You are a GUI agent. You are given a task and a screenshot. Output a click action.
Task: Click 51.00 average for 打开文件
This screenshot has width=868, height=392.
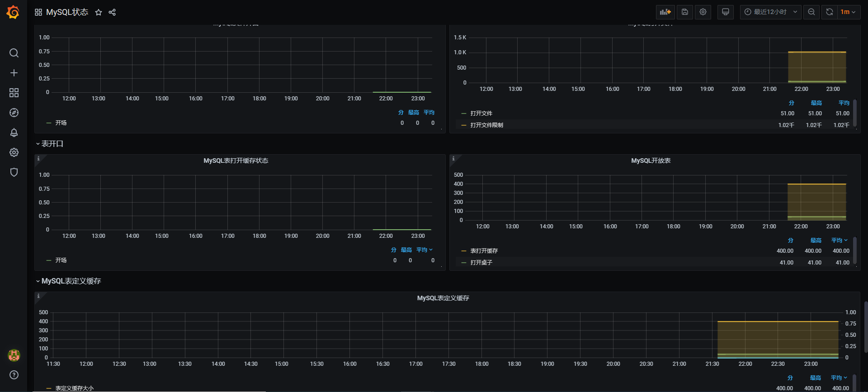tap(842, 113)
